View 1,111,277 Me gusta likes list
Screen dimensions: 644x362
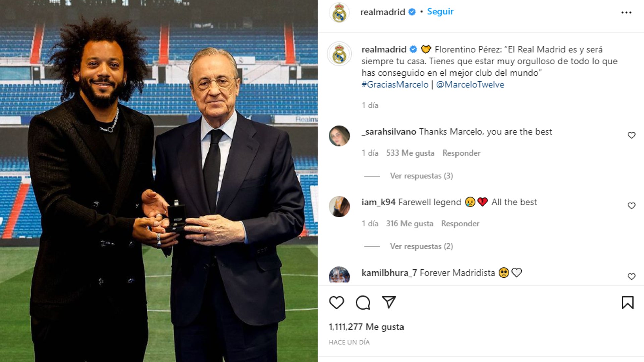coord(366,327)
